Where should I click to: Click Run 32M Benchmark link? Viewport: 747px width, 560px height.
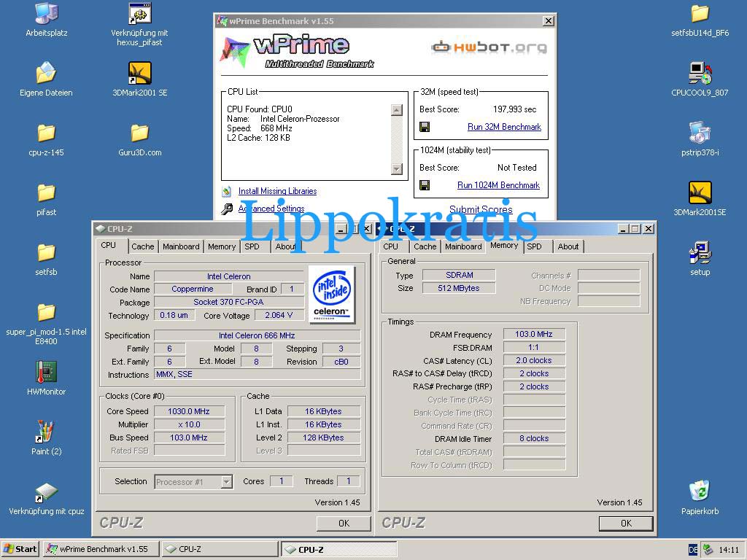coord(504,127)
